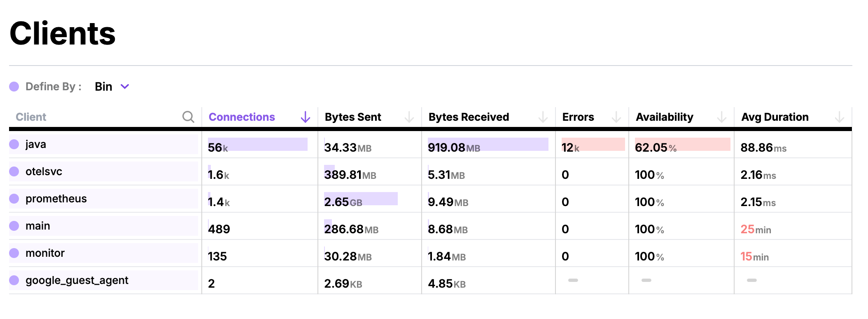Screen dimensions: 868x319
Task: Sort by Avg Duration arrow icon
Action: (839, 117)
